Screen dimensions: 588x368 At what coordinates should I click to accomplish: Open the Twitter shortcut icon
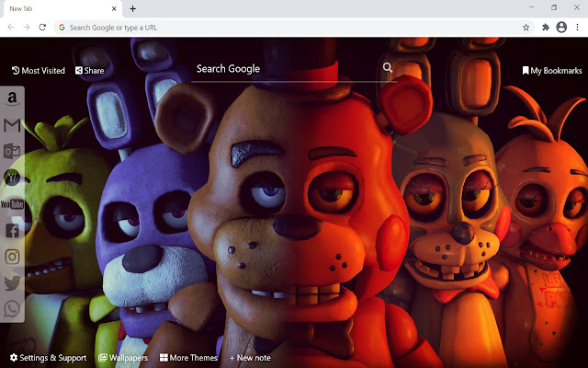click(x=12, y=282)
